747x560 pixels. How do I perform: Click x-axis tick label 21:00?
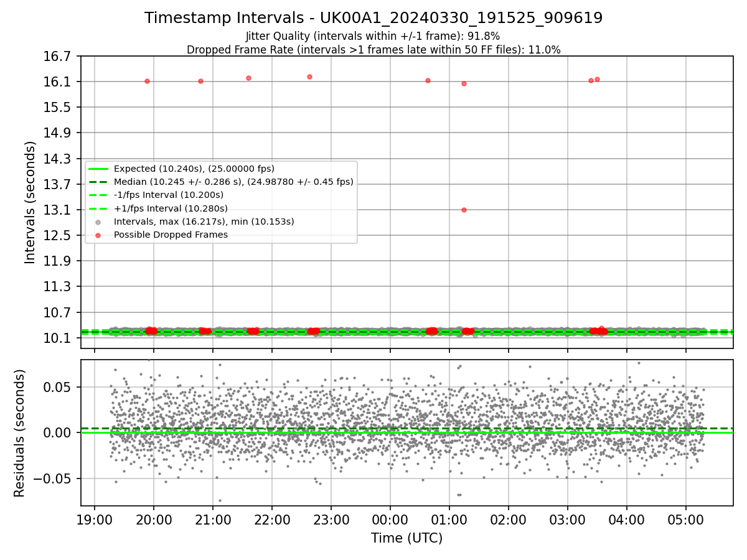[213, 521]
